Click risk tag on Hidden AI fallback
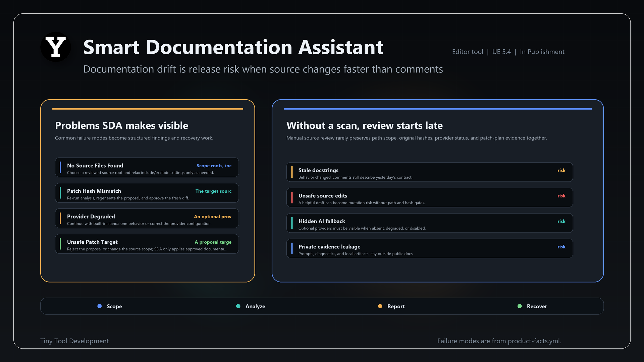This screenshot has width=644, height=362. [561, 221]
